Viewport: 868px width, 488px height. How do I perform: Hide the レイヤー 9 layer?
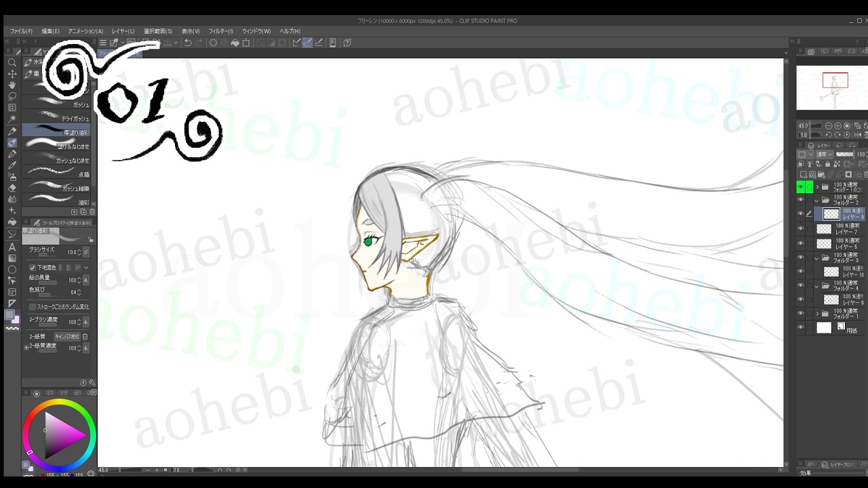click(801, 213)
